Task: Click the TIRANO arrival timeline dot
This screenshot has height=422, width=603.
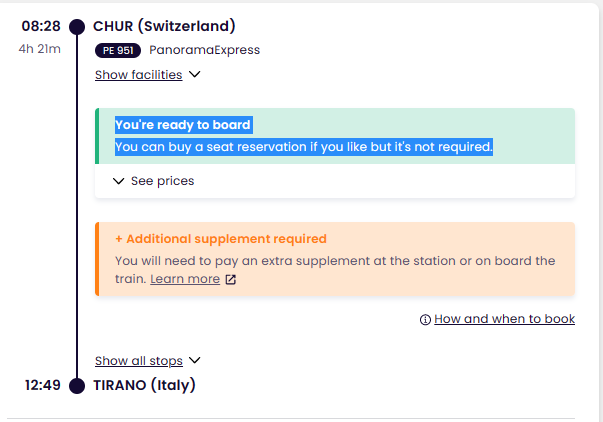Action: [x=77, y=385]
